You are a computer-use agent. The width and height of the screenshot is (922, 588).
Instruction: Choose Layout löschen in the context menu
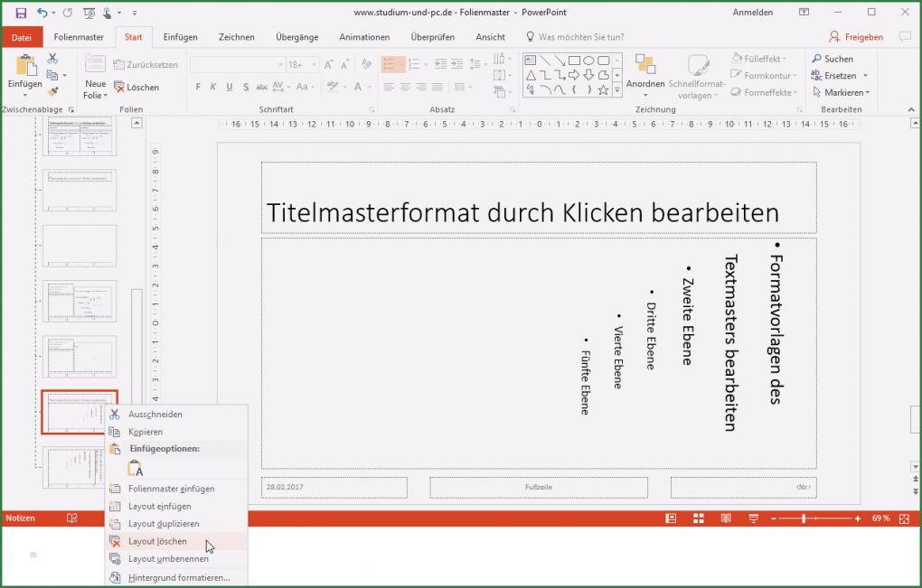coord(156,541)
